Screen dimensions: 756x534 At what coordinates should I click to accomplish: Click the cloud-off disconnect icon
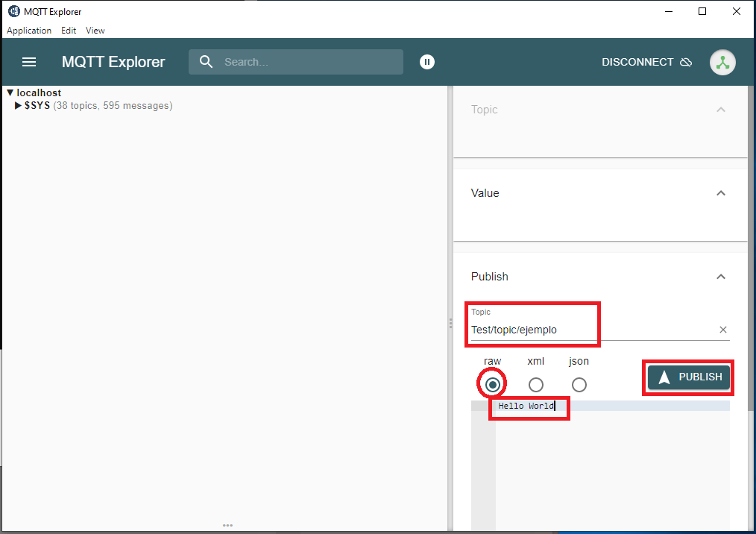(686, 62)
